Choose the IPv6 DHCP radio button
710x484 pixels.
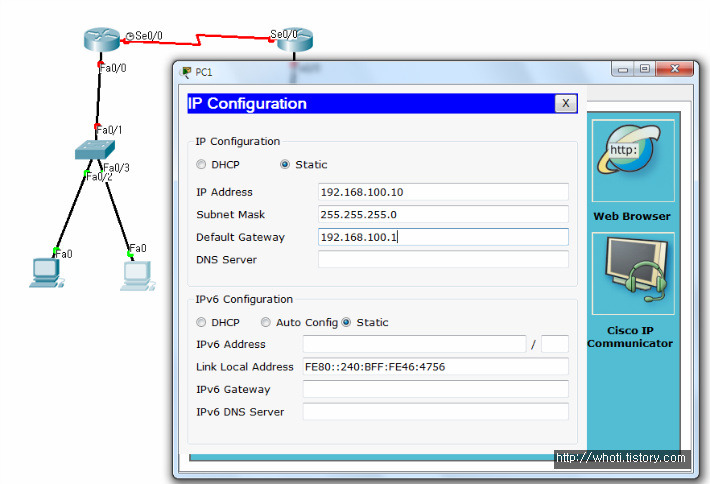(x=201, y=322)
